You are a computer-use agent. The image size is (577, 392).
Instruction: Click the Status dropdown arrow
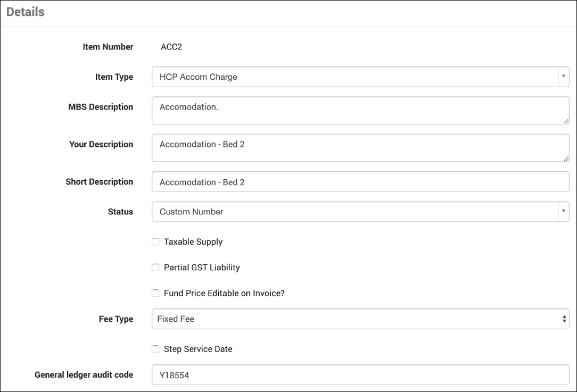click(563, 212)
